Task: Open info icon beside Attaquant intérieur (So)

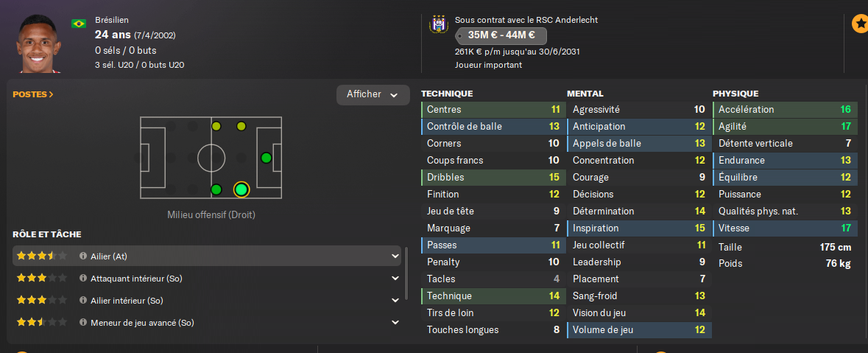Action: (x=83, y=279)
